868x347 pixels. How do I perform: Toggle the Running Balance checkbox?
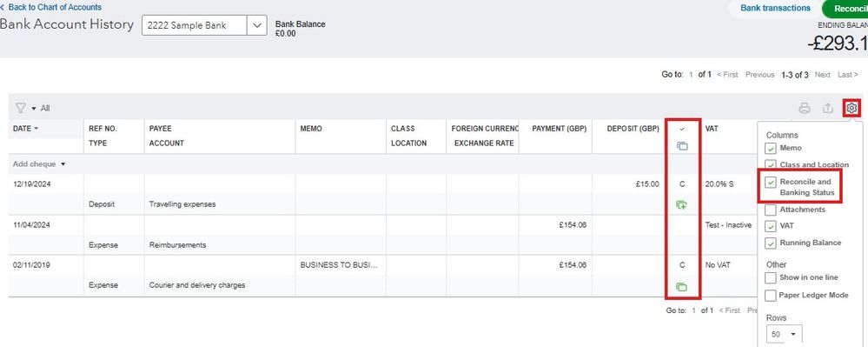tap(770, 243)
